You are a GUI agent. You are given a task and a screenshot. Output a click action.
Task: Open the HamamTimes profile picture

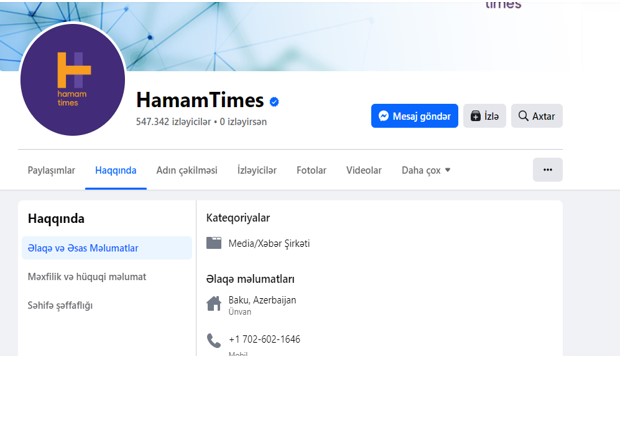click(72, 79)
